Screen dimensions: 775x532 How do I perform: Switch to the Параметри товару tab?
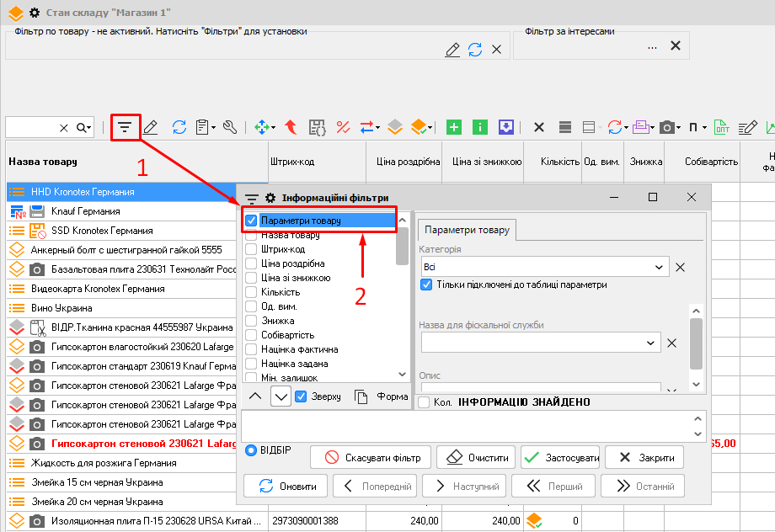pos(466,230)
